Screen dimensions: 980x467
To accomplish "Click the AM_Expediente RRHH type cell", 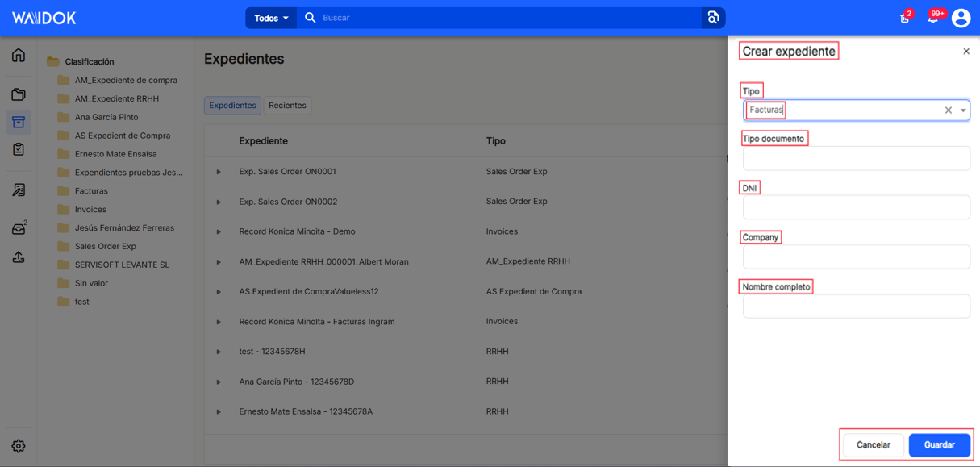I will (x=528, y=261).
